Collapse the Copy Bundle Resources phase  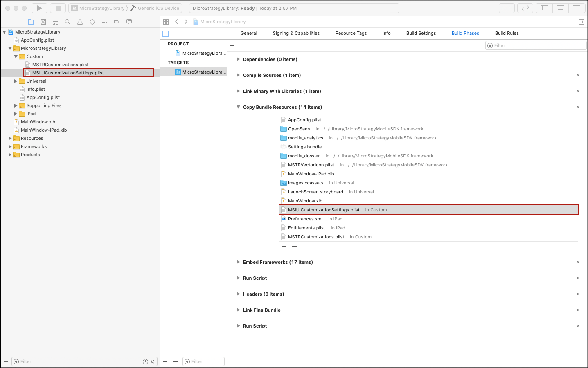pyautogui.click(x=238, y=107)
